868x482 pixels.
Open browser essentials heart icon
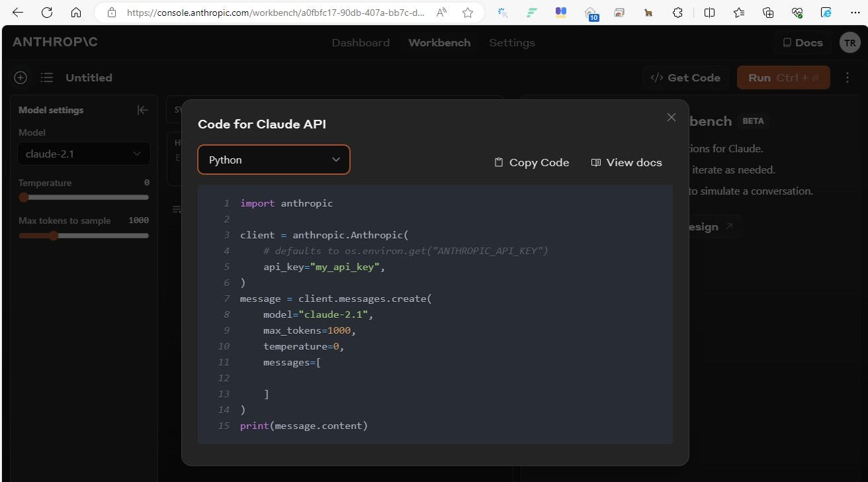point(797,12)
